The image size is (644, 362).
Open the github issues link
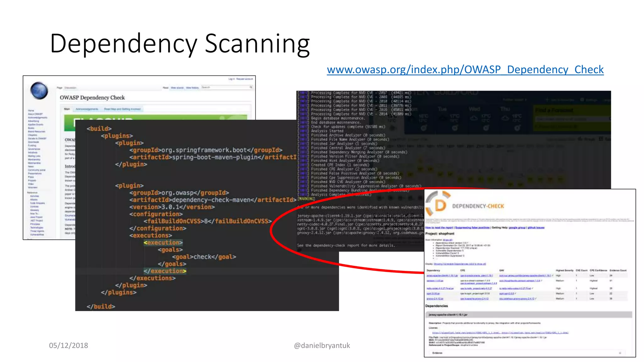coord(536,228)
